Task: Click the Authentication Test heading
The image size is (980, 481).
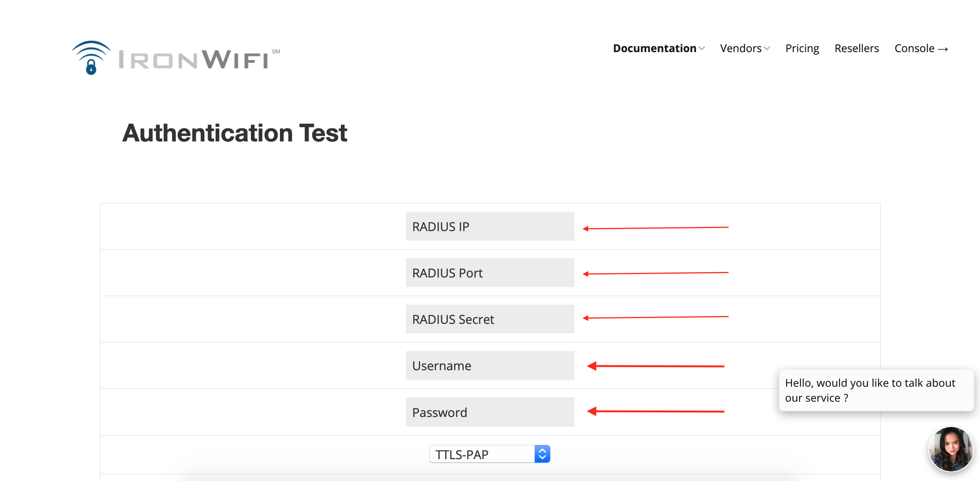Action: [x=235, y=133]
